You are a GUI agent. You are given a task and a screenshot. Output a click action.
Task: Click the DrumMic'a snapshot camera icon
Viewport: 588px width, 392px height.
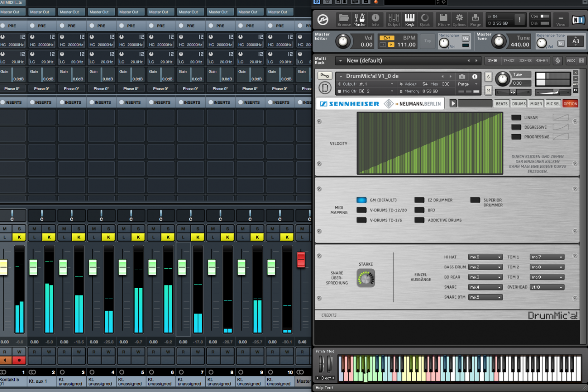(x=462, y=77)
